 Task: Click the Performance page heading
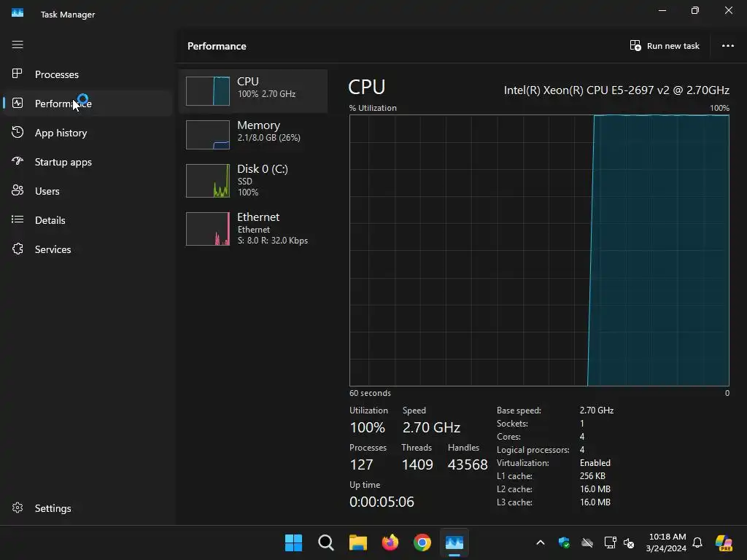[x=217, y=46]
